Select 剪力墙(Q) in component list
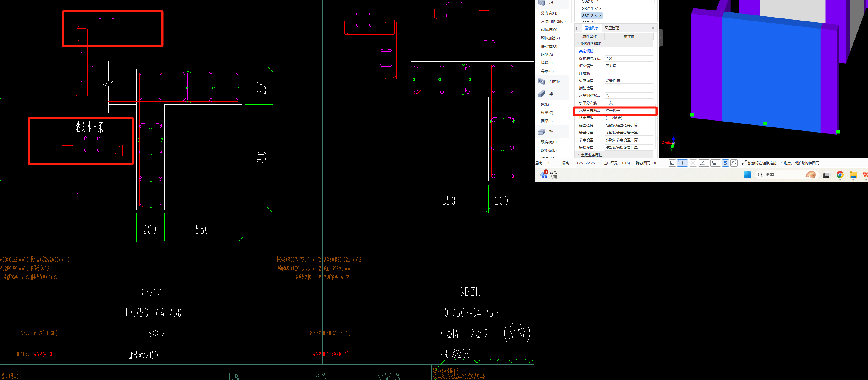This screenshot has height=380, width=868. coord(549,13)
